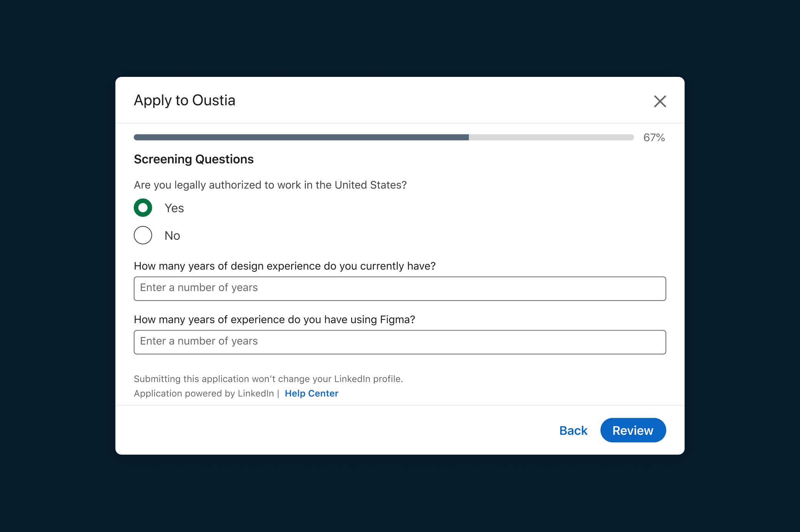
Task: Select the Yes radio button
Action: click(x=143, y=208)
